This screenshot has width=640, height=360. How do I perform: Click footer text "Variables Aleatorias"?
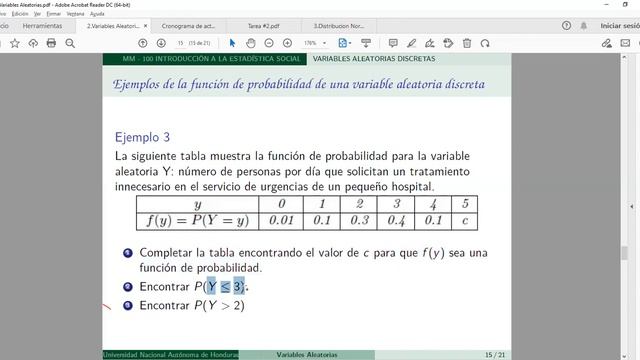pos(307,355)
